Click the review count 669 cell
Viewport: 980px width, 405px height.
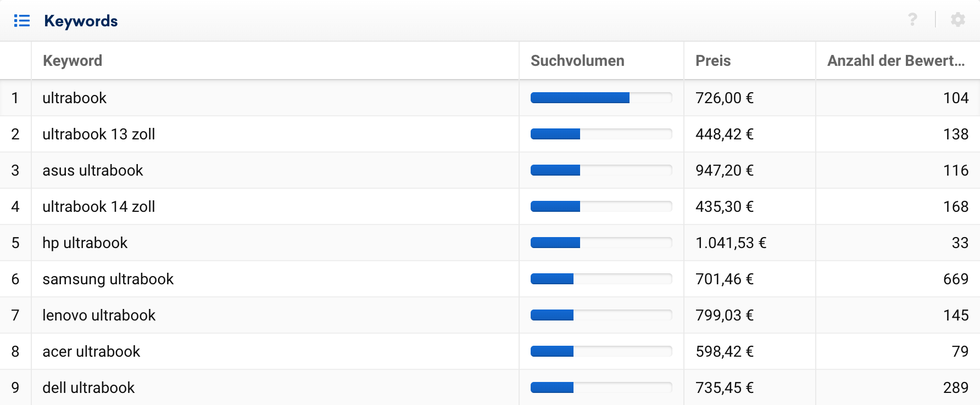pyautogui.click(x=955, y=279)
